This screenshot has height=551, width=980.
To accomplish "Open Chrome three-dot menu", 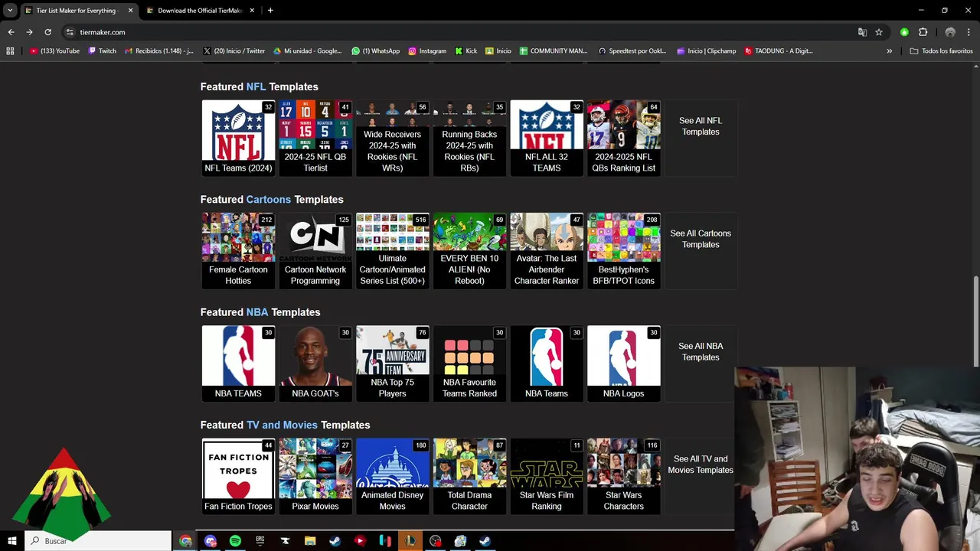I will click(x=969, y=32).
